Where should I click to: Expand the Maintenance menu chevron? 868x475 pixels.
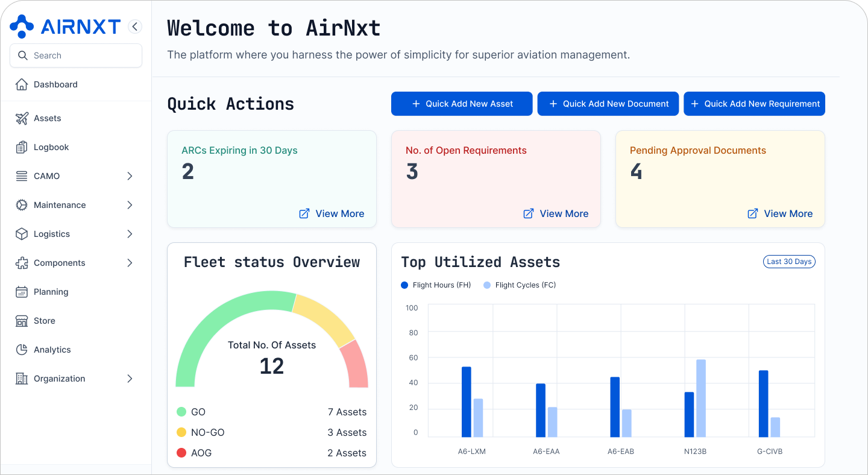128,205
